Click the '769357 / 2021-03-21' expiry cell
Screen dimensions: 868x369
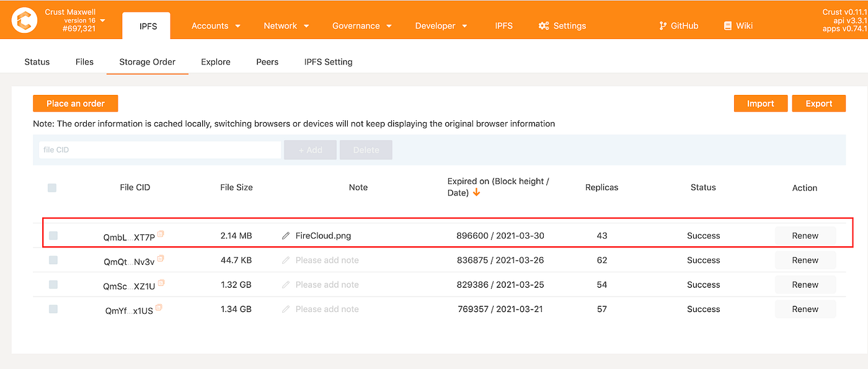(x=500, y=309)
